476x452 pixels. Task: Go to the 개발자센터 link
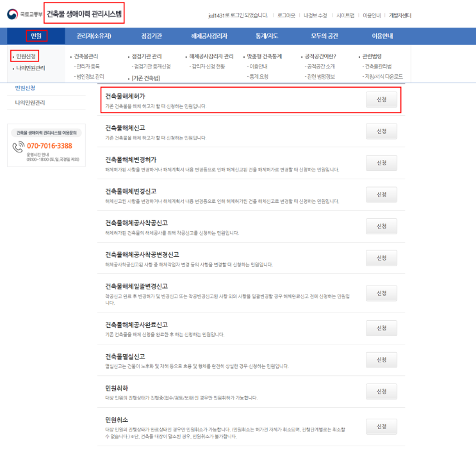pos(400,15)
